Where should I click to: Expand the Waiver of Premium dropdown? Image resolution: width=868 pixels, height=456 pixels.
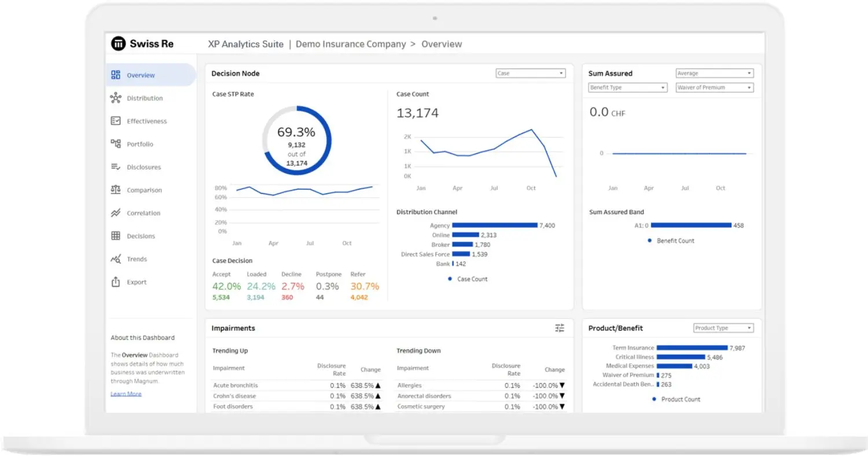pyautogui.click(x=715, y=87)
